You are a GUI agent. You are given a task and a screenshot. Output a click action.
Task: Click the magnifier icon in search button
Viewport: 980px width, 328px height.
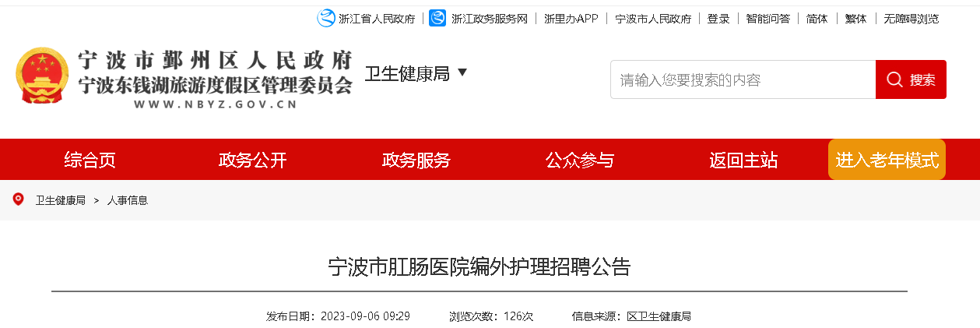(894, 79)
